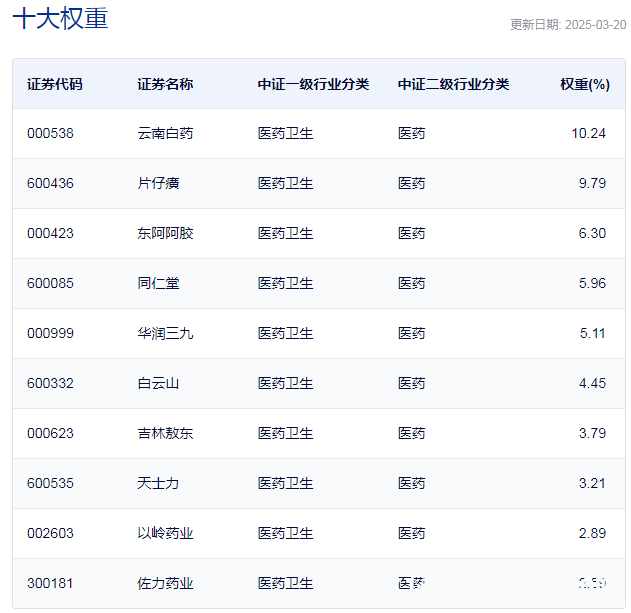The height and width of the screenshot is (613, 631).
Task: Select the name 同仁堂
Action: (158, 283)
